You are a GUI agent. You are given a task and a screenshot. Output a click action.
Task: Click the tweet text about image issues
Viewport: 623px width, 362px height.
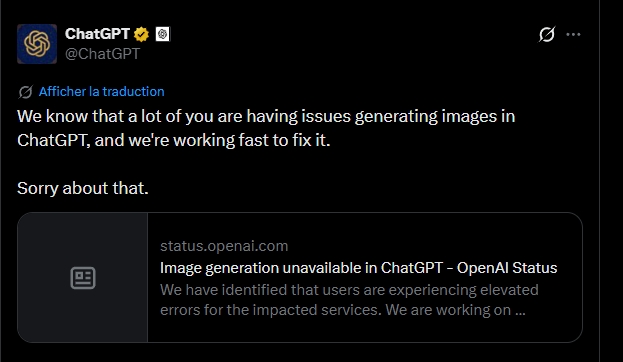coord(266,128)
